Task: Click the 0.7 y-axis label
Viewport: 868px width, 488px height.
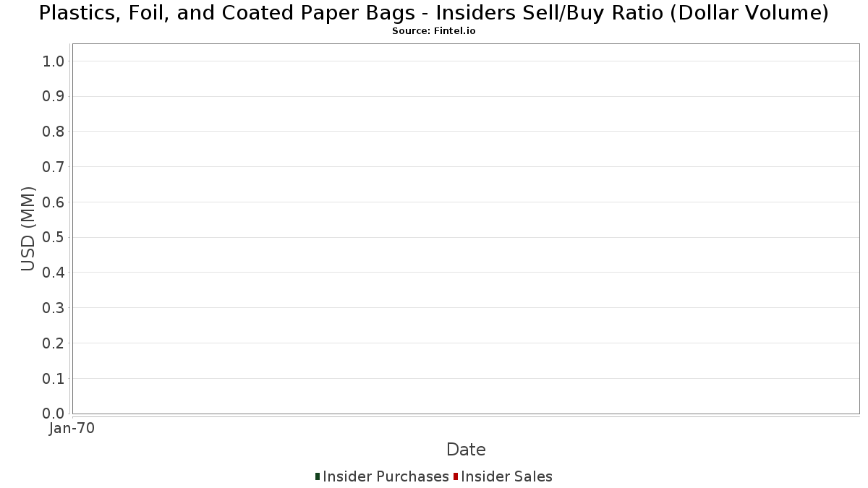Action: click(x=54, y=167)
